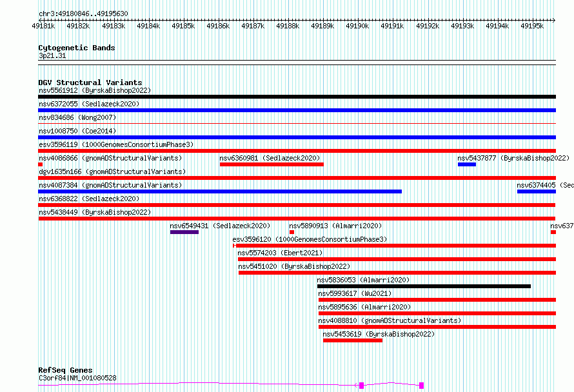Click the Cytogenetic Bands track heading

(77, 48)
